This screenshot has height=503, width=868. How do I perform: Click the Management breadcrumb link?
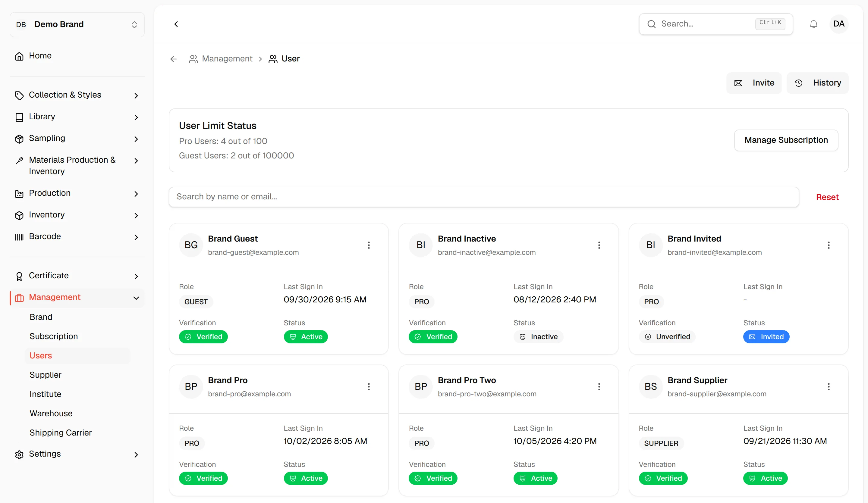coord(227,59)
